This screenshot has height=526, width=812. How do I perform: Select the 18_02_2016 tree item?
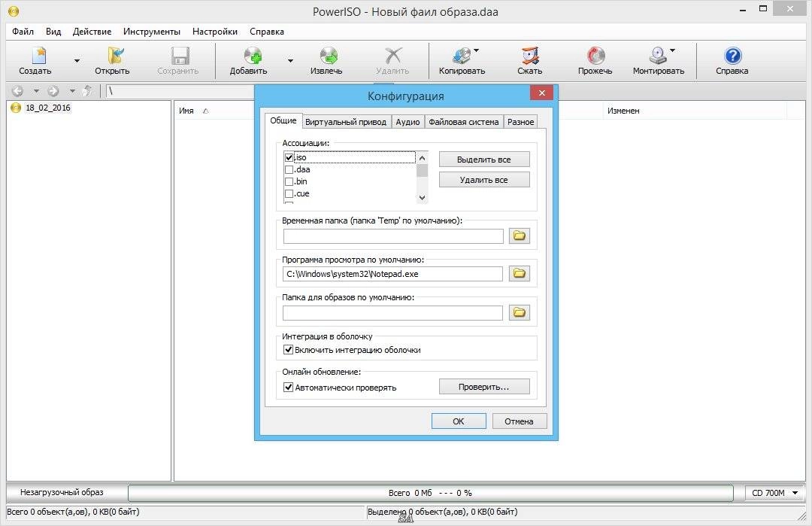click(47, 108)
